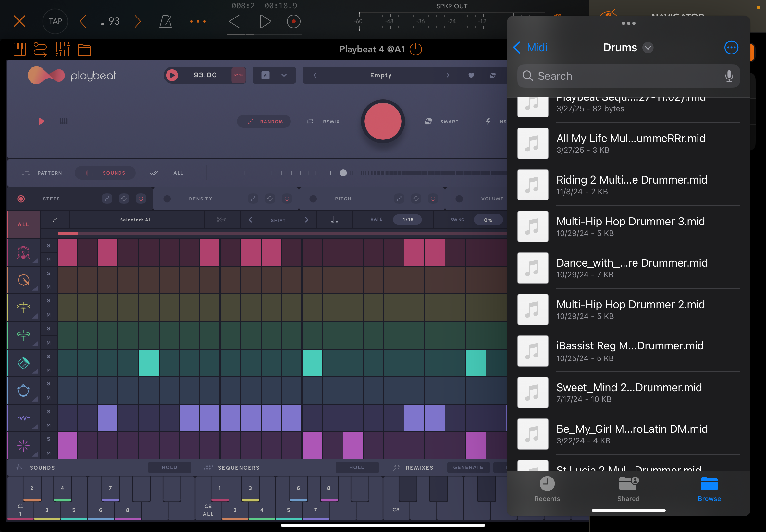The image size is (766, 532).
Task: Toggle the STEPS lane record radio
Action: (21, 199)
